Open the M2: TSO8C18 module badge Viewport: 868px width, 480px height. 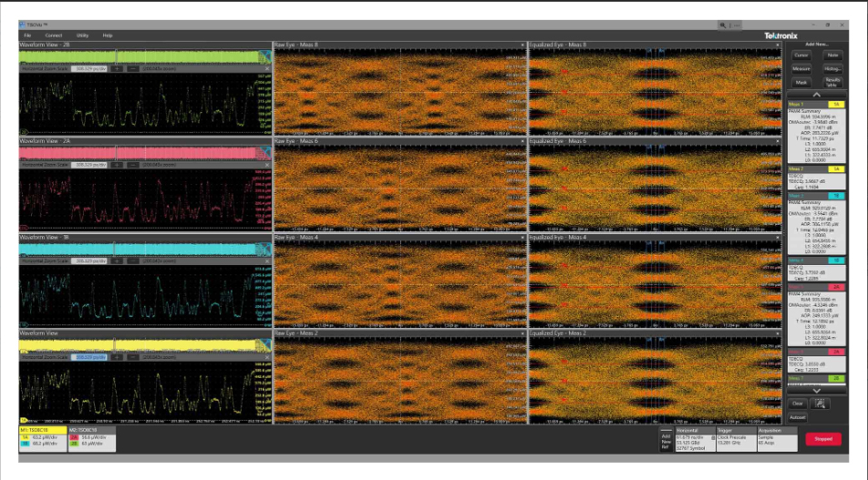[x=92, y=440]
